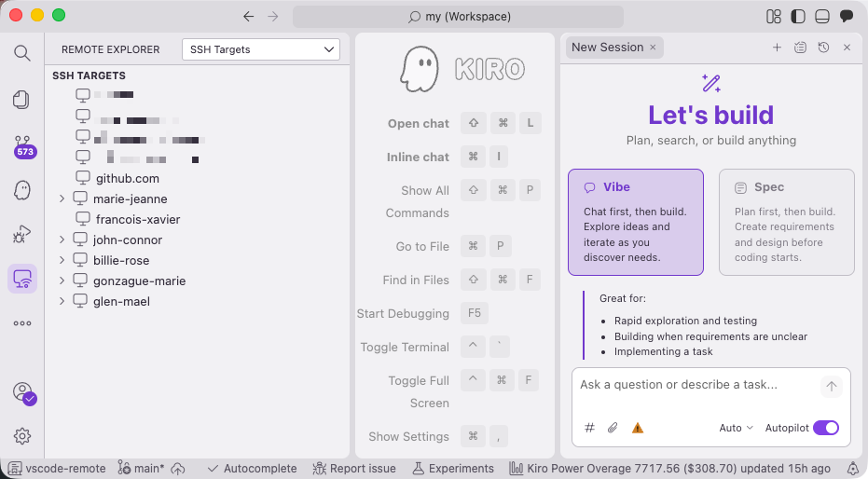The image size is (868, 479).
Task: Click the add context hash icon
Action: [x=589, y=428]
